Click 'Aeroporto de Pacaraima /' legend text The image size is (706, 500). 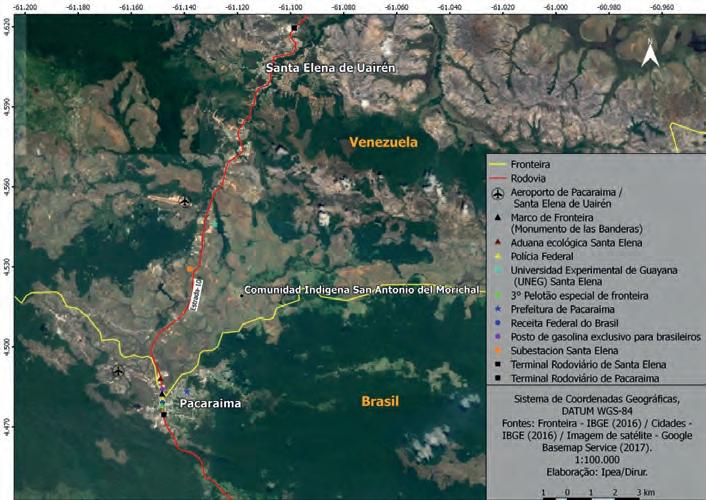click(x=566, y=192)
